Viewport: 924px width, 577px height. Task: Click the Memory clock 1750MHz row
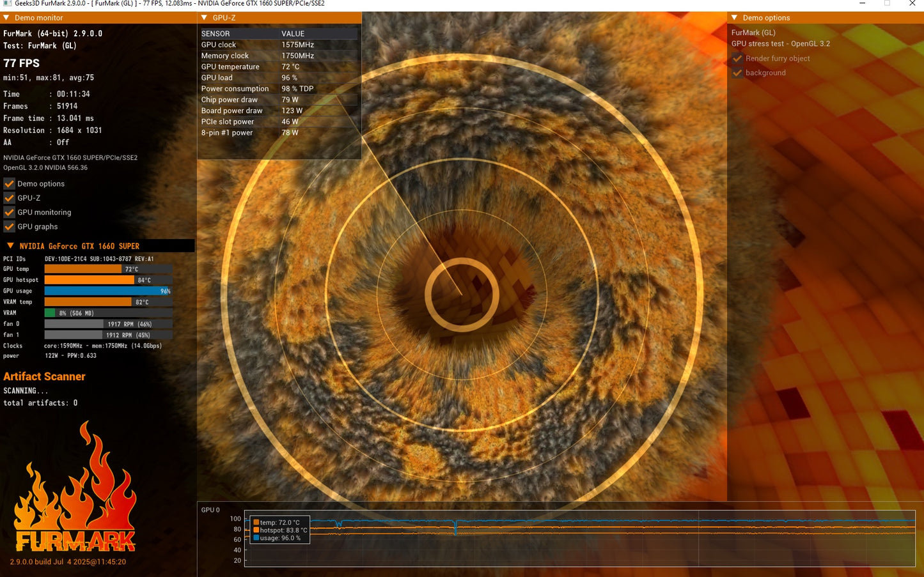[x=279, y=56]
